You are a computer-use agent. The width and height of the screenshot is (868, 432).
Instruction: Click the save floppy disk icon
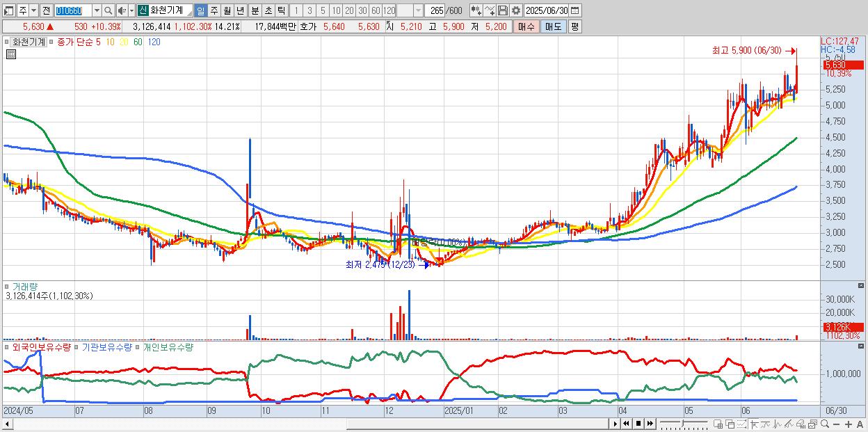pos(503,10)
